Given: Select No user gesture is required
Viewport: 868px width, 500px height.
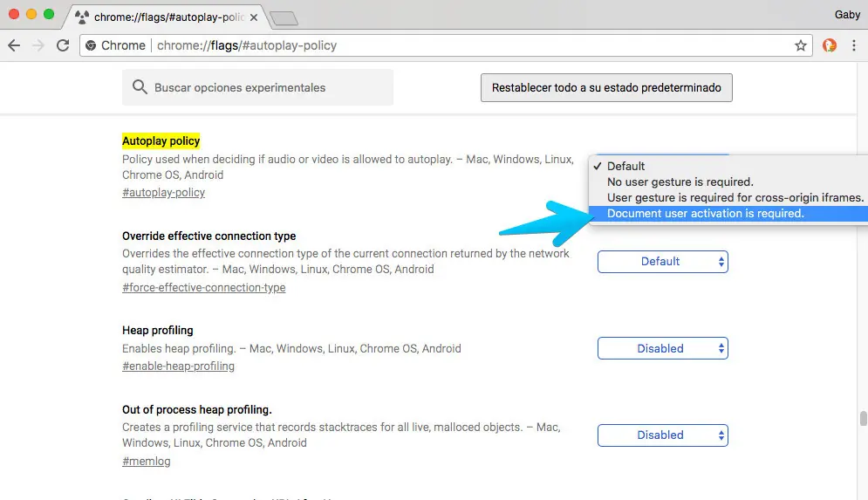Looking at the screenshot, I should click(728, 182).
